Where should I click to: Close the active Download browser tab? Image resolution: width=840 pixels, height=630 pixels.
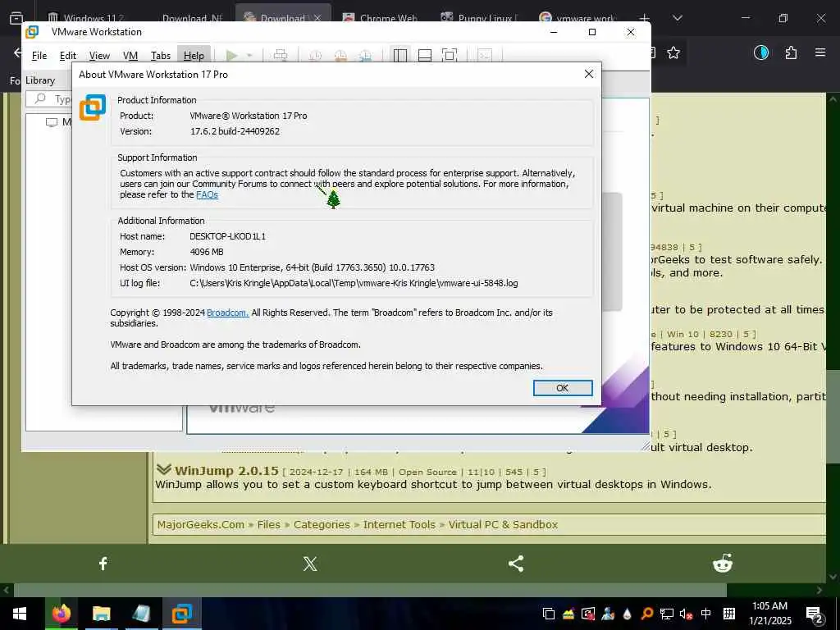[317, 18]
